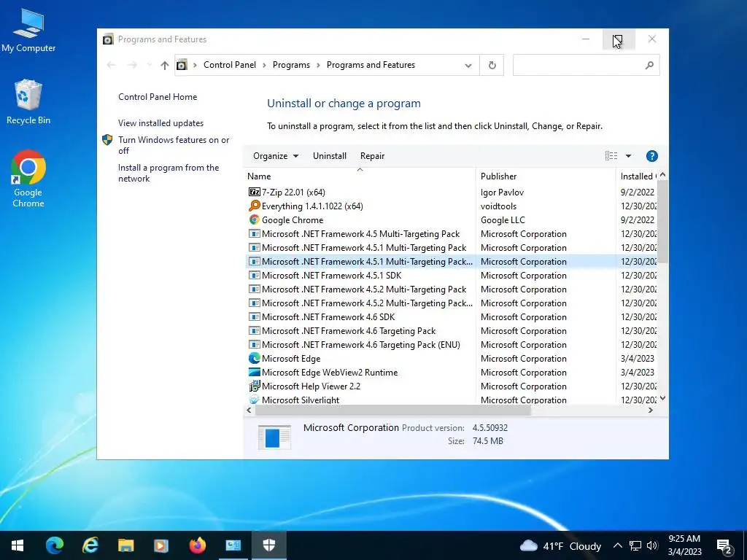747x560 pixels.
Task: Click the Repair toolbar button
Action: click(x=372, y=156)
